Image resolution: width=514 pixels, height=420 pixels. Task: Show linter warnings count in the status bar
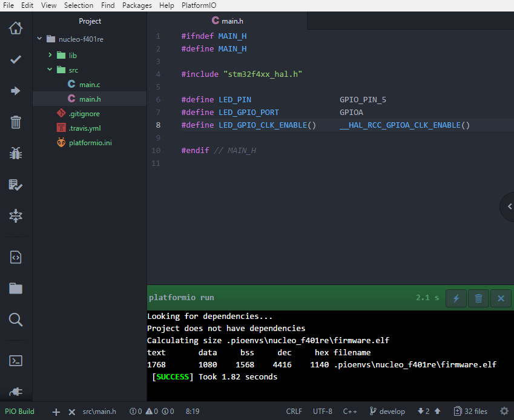(x=152, y=411)
